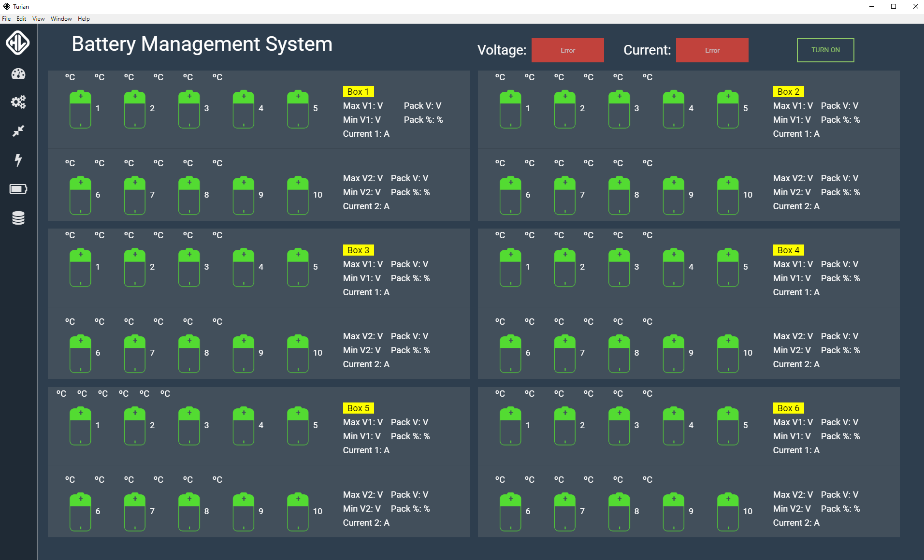Viewport: 924px width, 560px height.
Task: Open the Help menu
Action: 84,19
